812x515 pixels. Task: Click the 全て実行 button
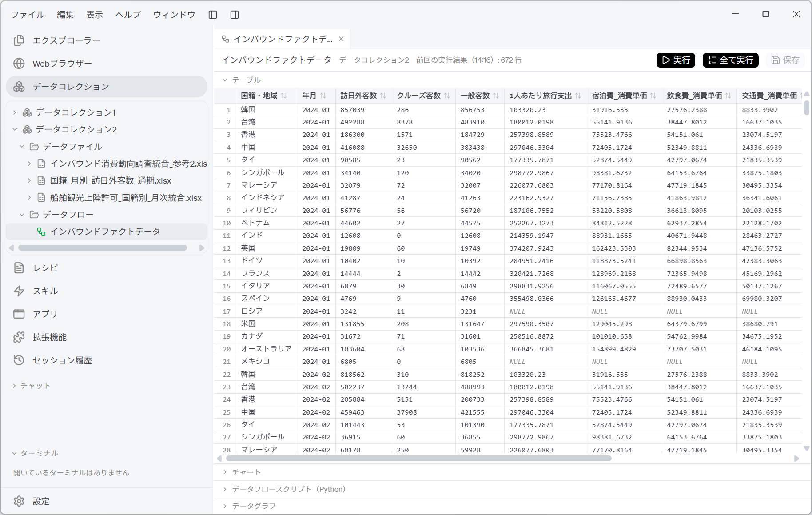(731, 60)
